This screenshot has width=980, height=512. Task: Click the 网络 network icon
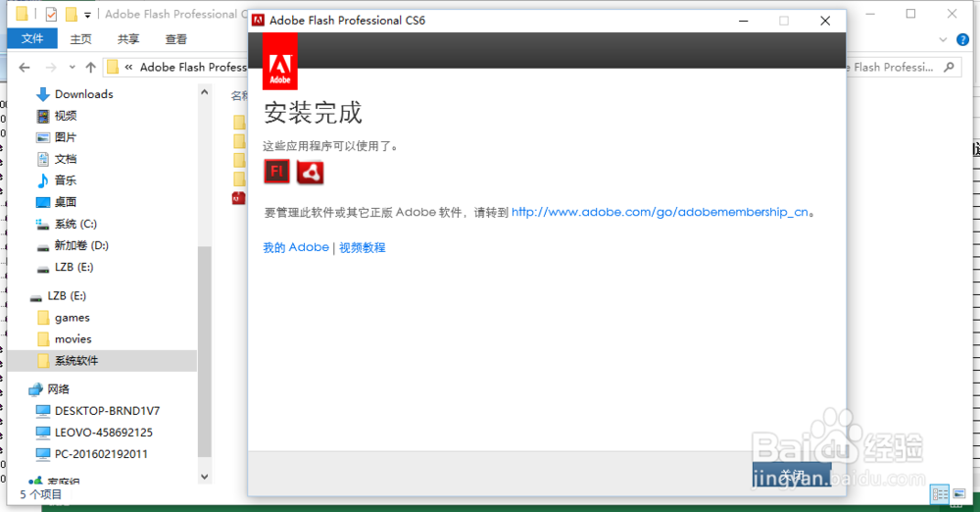(35, 389)
